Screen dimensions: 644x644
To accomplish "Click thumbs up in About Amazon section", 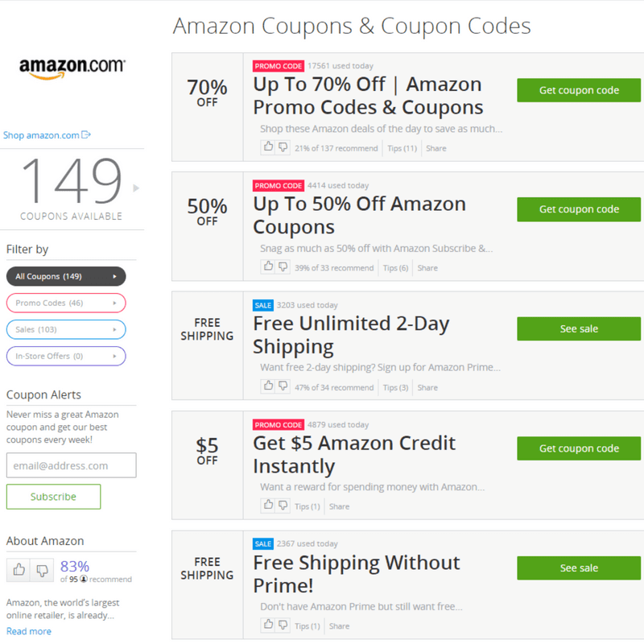I will [19, 570].
